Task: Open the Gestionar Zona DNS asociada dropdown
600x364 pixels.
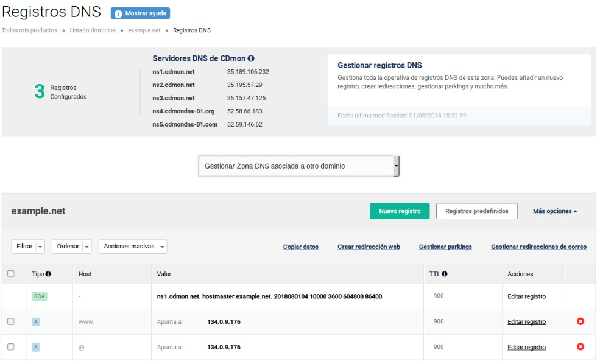Action: (298, 166)
